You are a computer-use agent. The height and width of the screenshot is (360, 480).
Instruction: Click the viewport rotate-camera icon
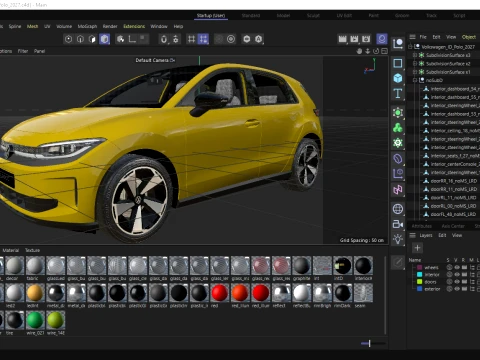[376, 51]
